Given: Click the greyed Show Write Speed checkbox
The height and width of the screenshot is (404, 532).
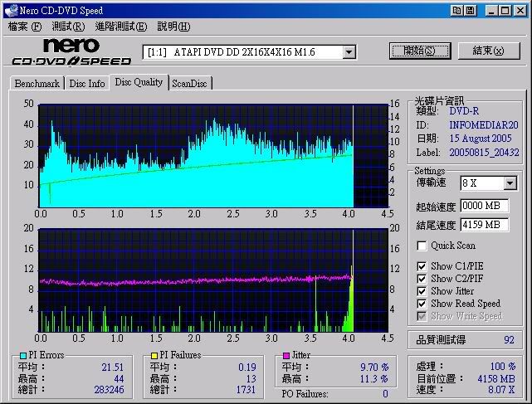Looking at the screenshot, I should pyautogui.click(x=422, y=316).
